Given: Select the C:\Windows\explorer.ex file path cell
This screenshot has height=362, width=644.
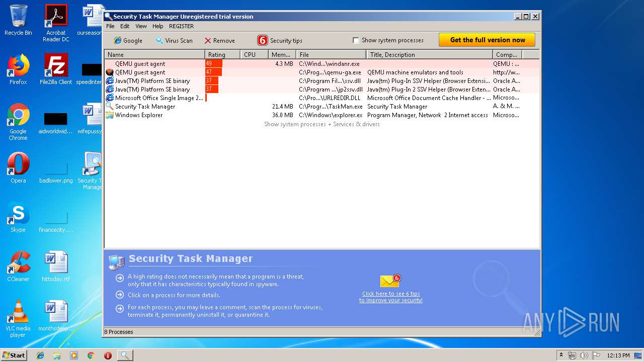Looking at the screenshot, I should point(331,115).
